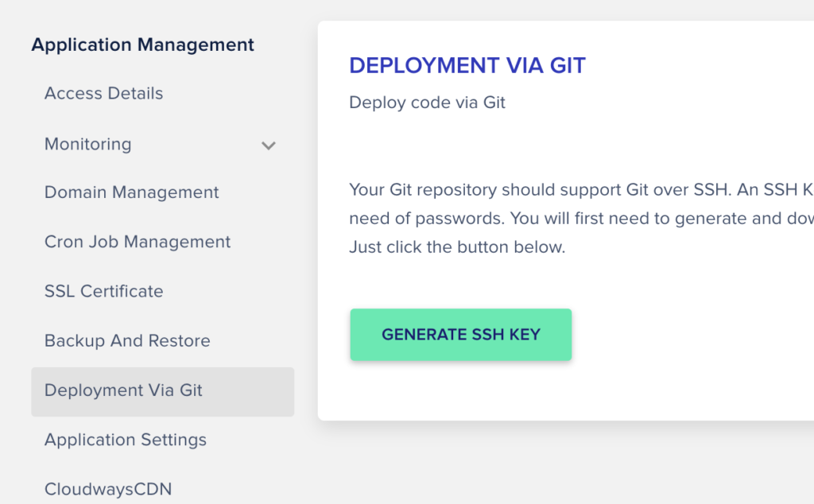Click the DEPLOYMENT VIA GIT title
This screenshot has width=814, height=504.
tap(467, 65)
